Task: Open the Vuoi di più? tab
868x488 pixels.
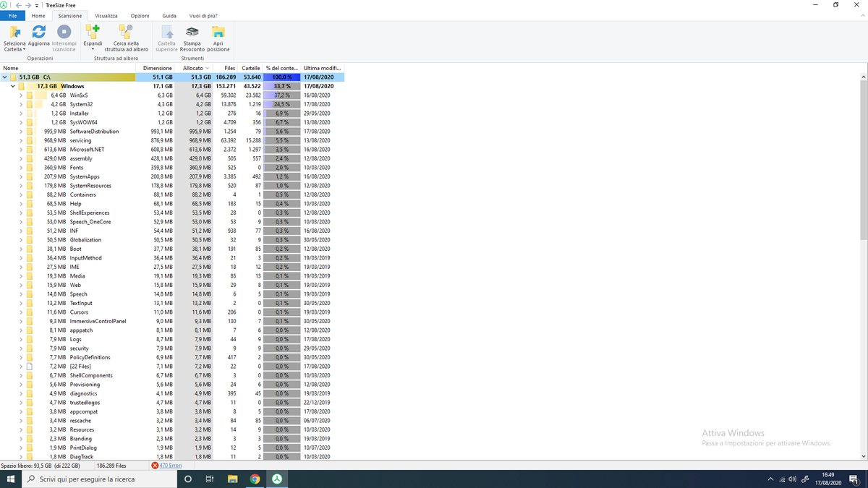Action: click(203, 15)
